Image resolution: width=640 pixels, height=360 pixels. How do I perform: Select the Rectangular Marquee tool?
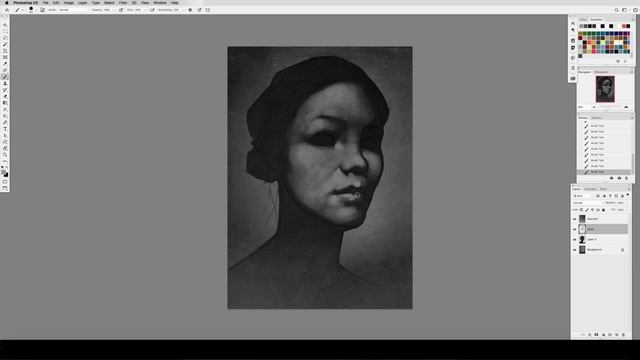[x=5, y=31]
